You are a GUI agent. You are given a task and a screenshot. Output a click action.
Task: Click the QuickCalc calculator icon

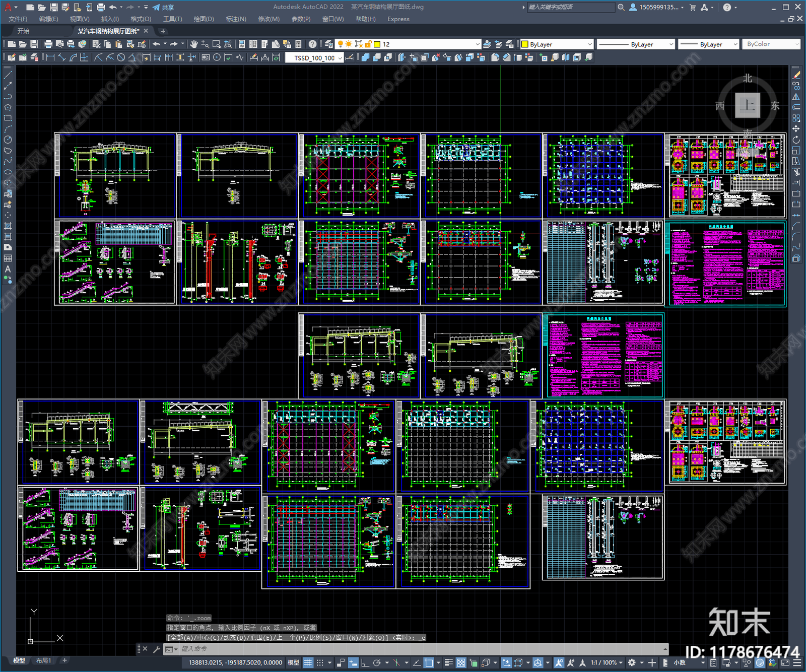point(298,44)
